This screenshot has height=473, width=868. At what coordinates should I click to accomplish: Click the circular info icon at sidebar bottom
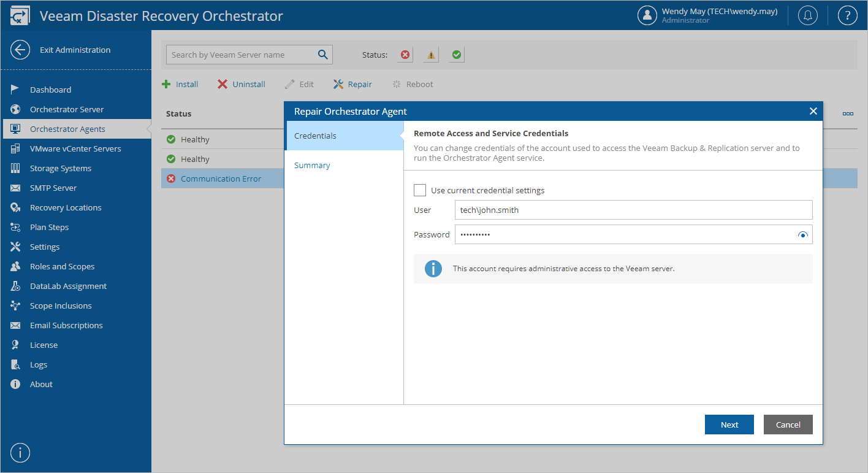pyautogui.click(x=20, y=453)
